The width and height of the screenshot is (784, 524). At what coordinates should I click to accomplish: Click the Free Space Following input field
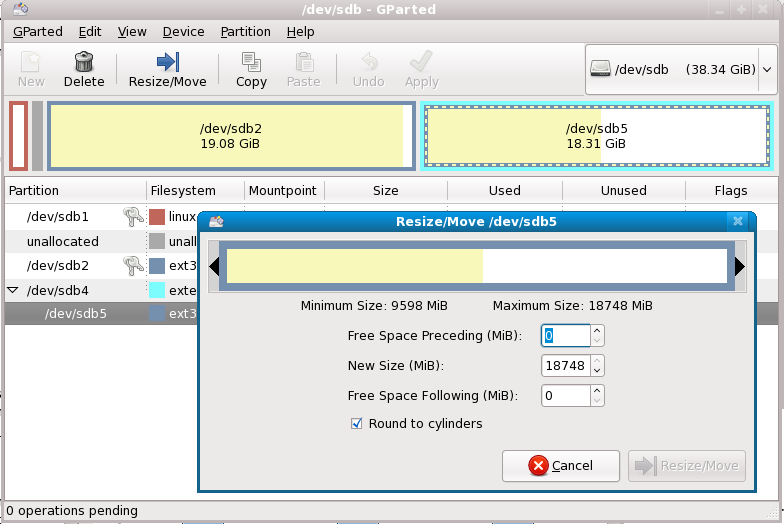click(566, 396)
